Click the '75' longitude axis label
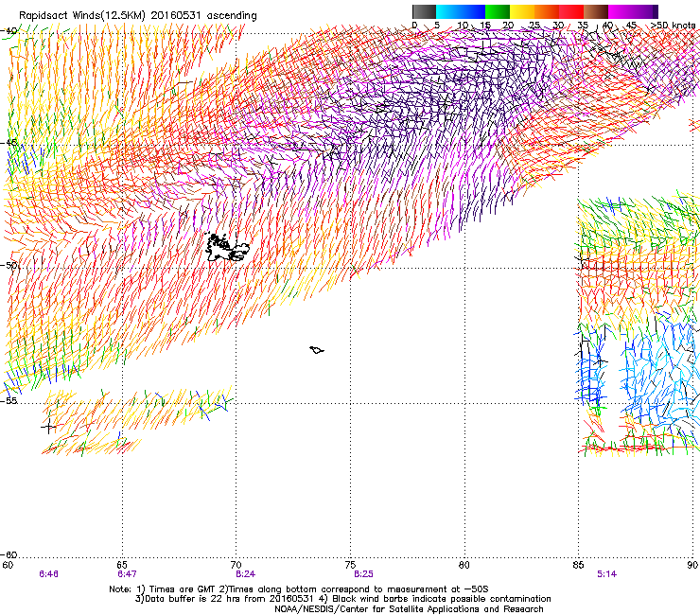The image size is (700, 615). pyautogui.click(x=350, y=565)
